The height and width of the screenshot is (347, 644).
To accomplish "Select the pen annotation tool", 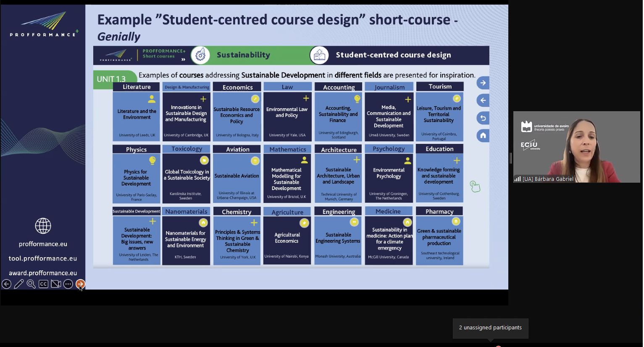I will coord(18,284).
